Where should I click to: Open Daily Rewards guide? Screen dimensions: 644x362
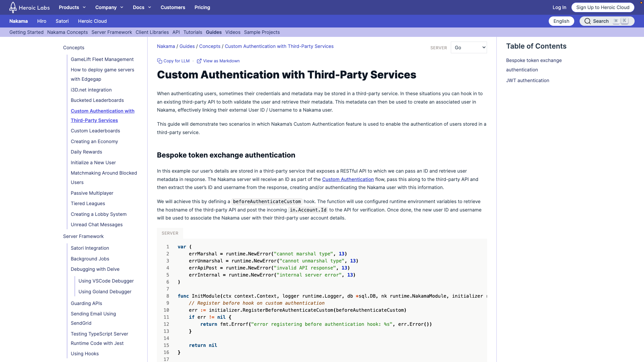86,152
